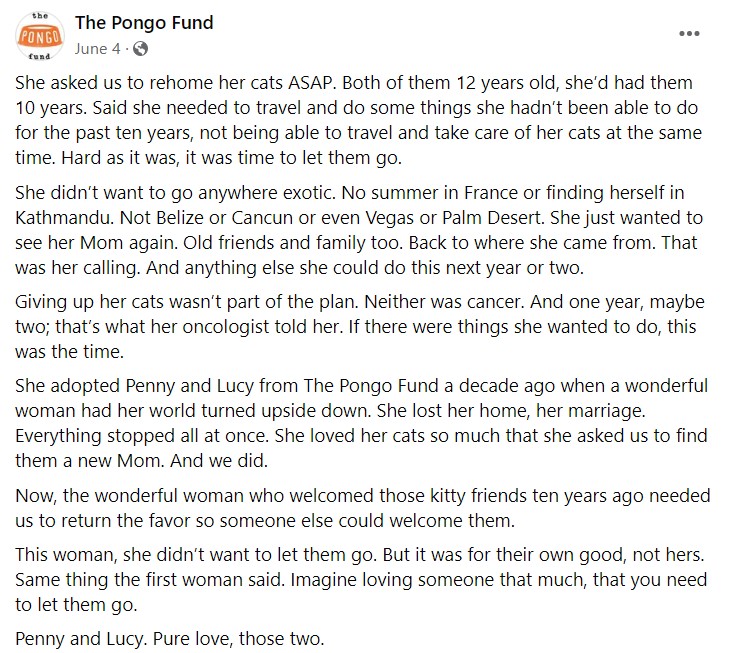Click the paragraph starting 'Giving up her cats'
Viewport: 730px width, 653px height.
click(x=359, y=327)
